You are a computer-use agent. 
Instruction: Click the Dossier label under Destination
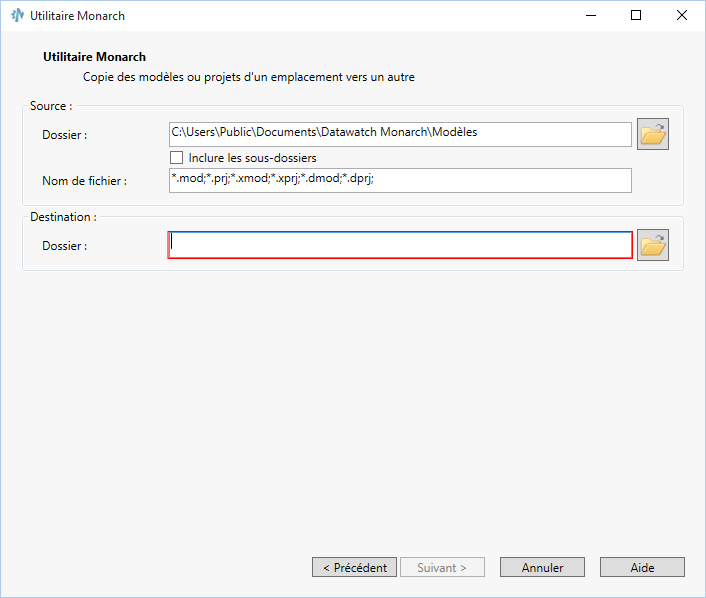tap(64, 246)
